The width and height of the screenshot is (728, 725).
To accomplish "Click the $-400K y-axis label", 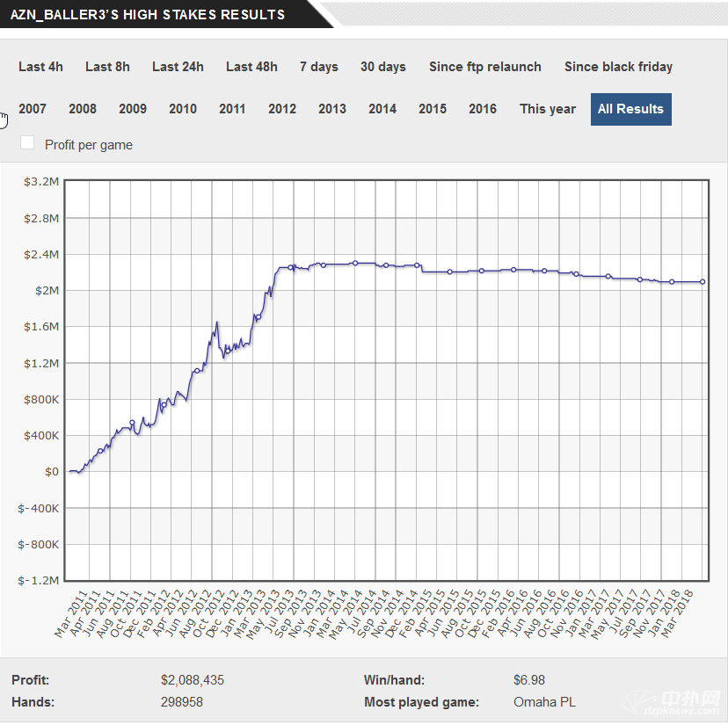I will (x=39, y=509).
